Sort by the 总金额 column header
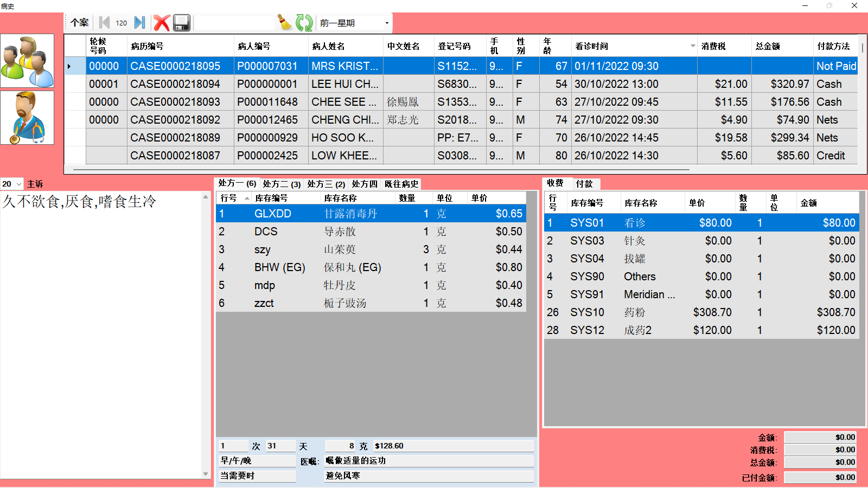Image resolution: width=868 pixels, height=488 pixels. click(768, 46)
